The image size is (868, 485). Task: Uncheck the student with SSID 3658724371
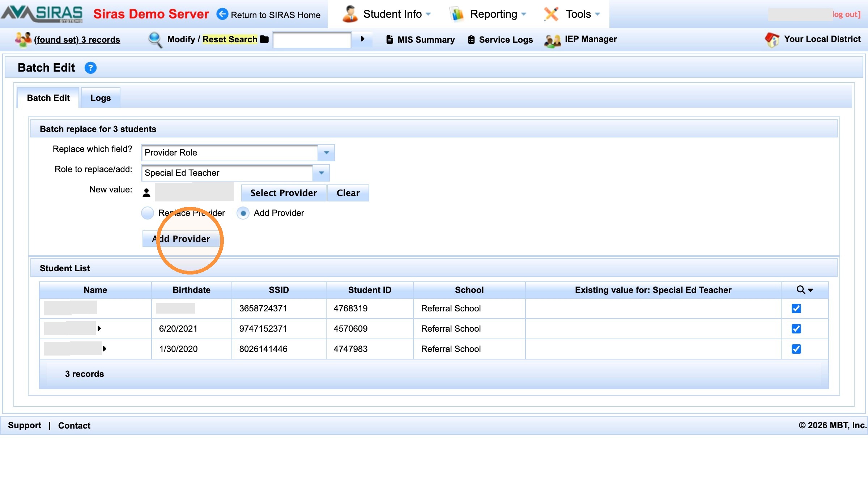[x=796, y=309]
